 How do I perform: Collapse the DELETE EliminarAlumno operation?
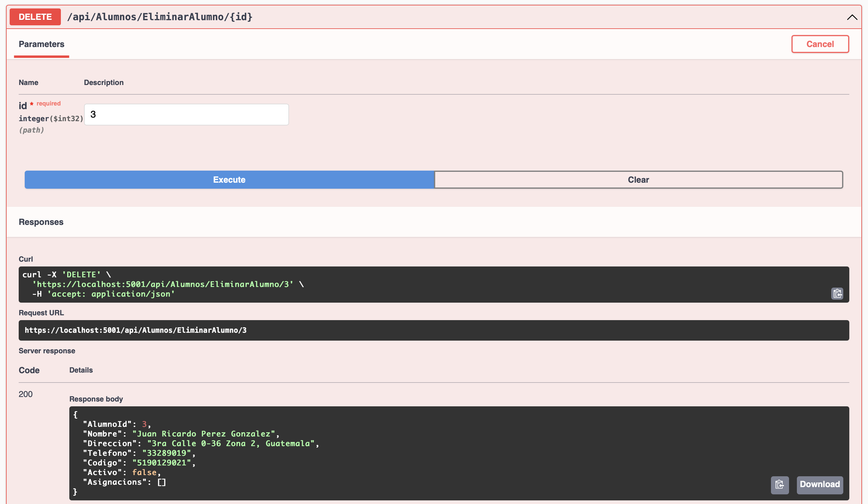852,17
